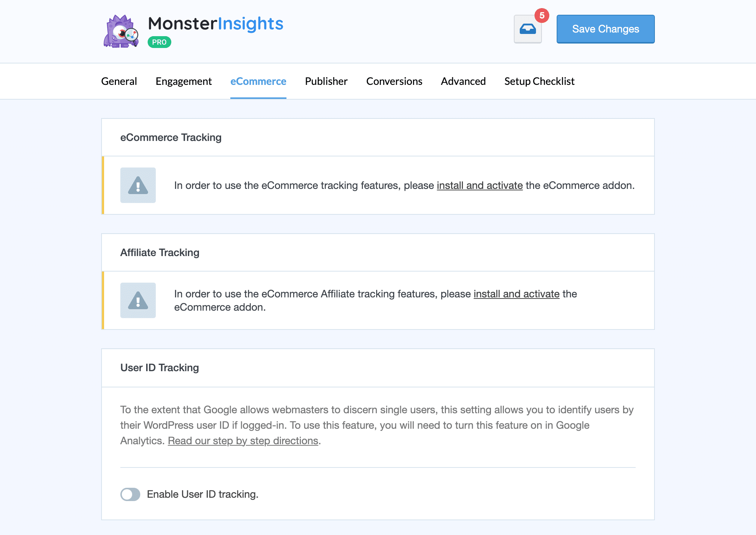Go to the Publisher tab
The height and width of the screenshot is (535, 756).
tap(326, 81)
